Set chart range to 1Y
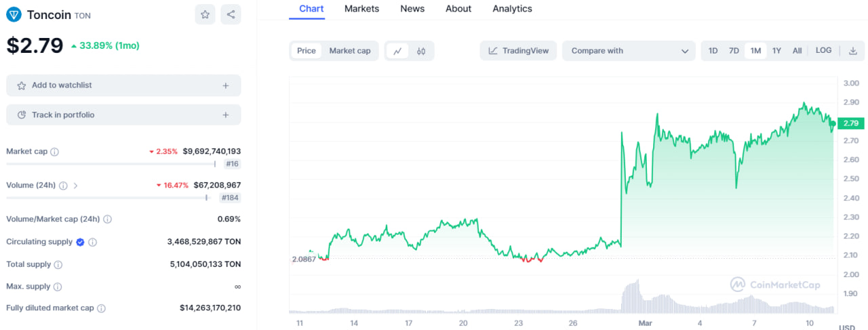This screenshot has width=868, height=330. [x=777, y=51]
